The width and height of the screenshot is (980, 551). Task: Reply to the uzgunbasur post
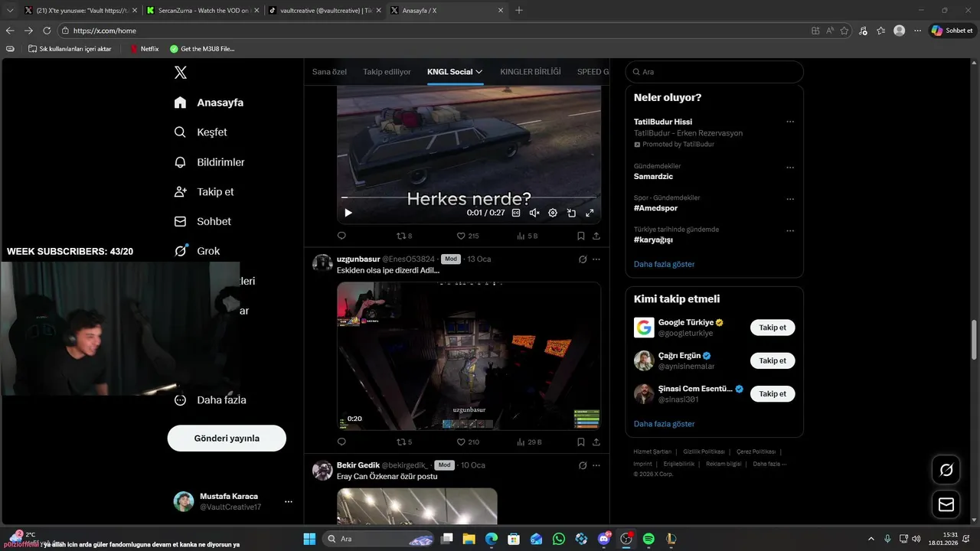click(x=341, y=442)
